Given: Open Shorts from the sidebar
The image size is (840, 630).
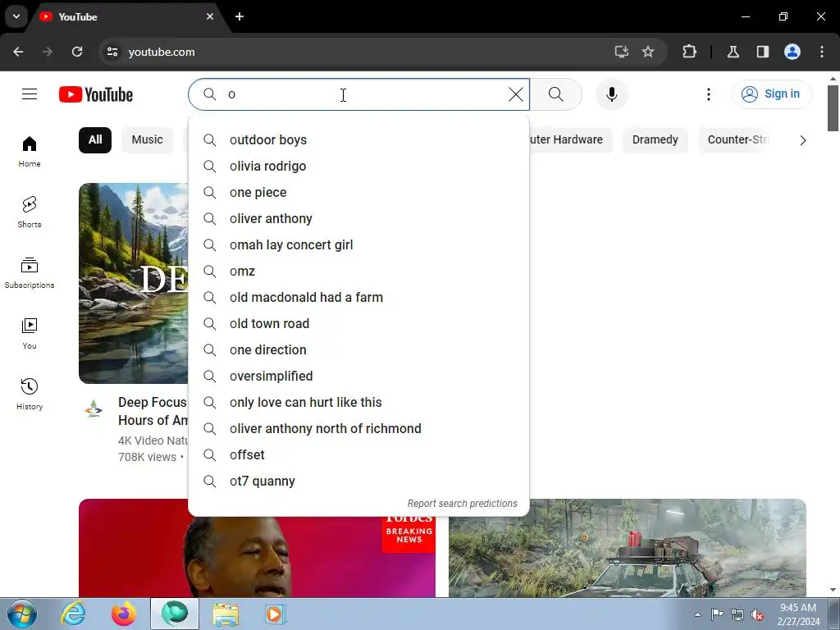Looking at the screenshot, I should point(30,212).
